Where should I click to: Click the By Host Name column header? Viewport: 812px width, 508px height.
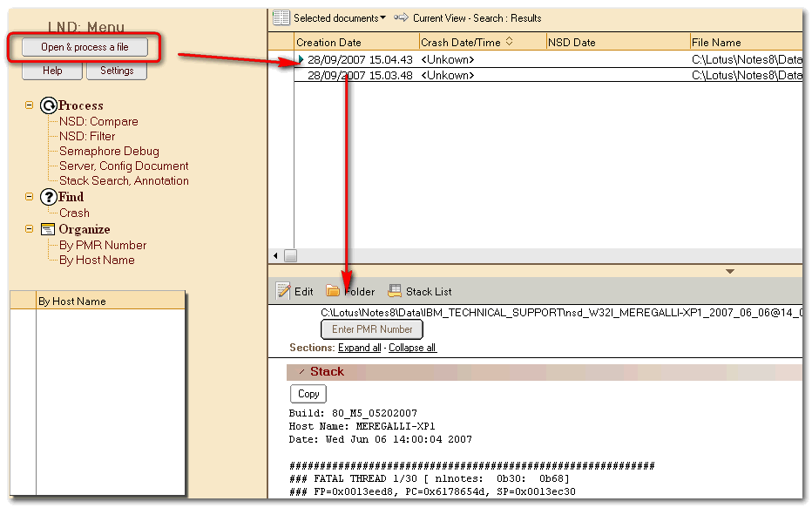(x=111, y=301)
